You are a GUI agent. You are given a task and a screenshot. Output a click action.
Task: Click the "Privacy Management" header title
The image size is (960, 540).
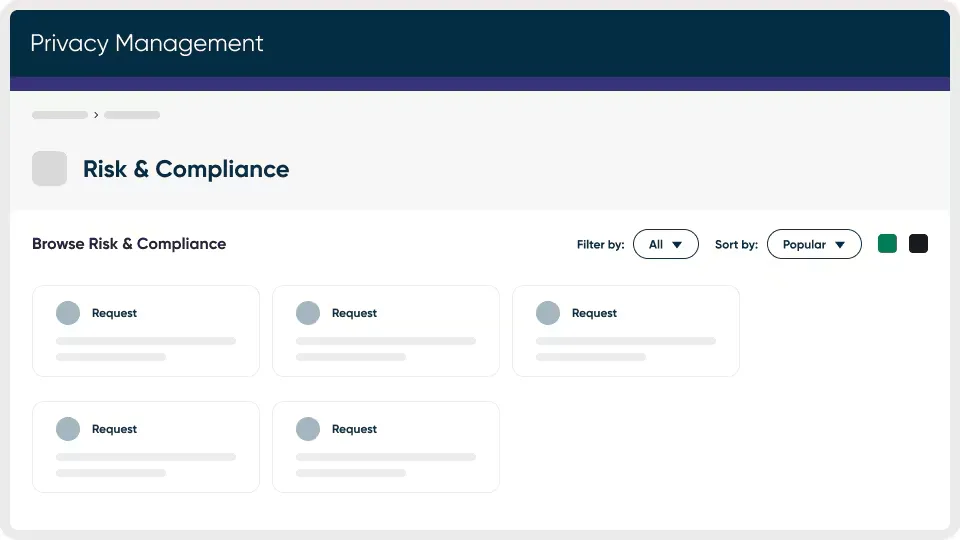(147, 44)
